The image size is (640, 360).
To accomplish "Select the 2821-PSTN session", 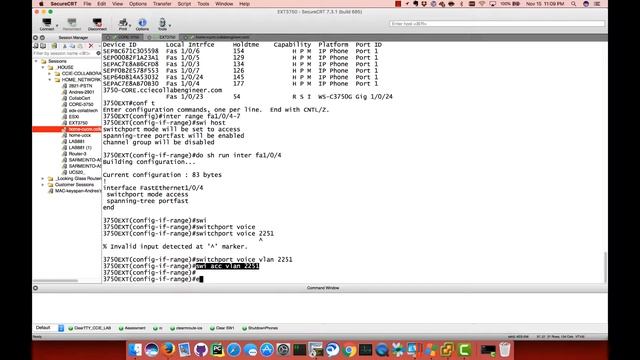I will pyautogui.click(x=80, y=86).
